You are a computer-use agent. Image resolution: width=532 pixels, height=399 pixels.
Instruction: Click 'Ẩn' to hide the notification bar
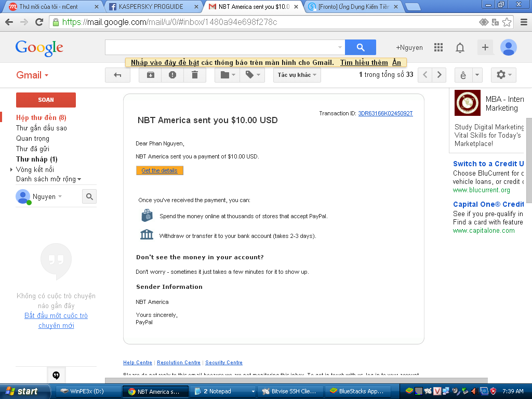[x=396, y=62]
